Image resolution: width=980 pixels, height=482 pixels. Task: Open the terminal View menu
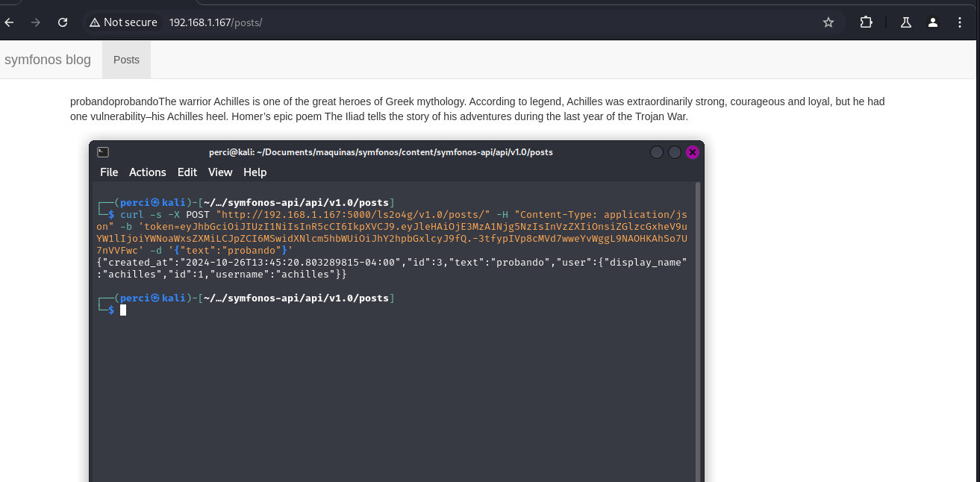click(220, 172)
